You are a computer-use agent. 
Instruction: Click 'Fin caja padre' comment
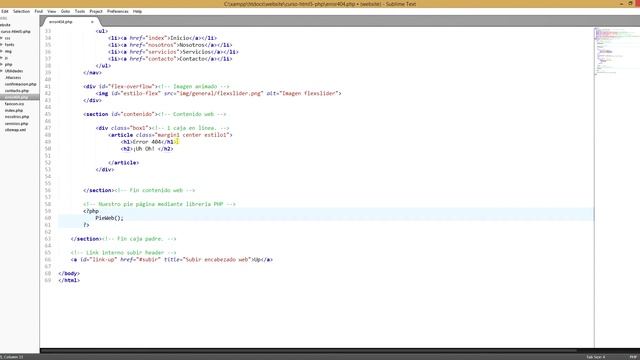pyautogui.click(x=139, y=239)
